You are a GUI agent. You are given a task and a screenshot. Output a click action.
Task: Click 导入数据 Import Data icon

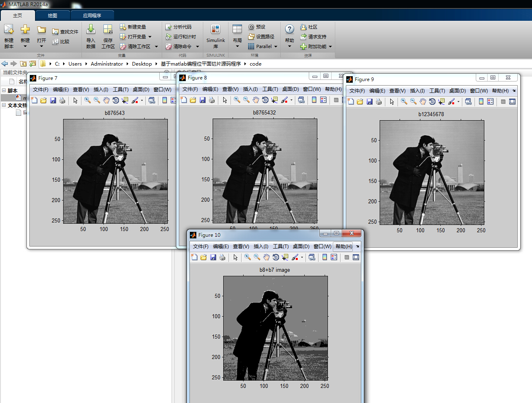91,36
